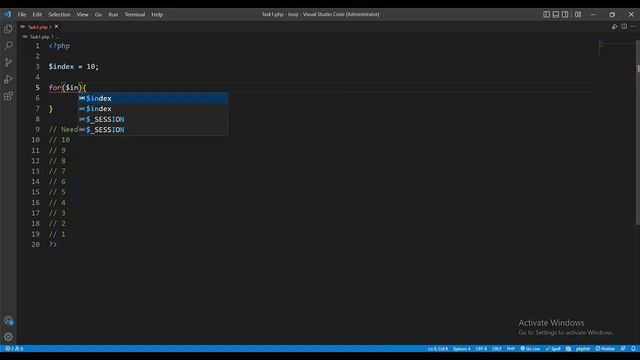Image resolution: width=640 pixels, height=360 pixels.
Task: Open the Manage gear icon
Action: click(x=8, y=337)
